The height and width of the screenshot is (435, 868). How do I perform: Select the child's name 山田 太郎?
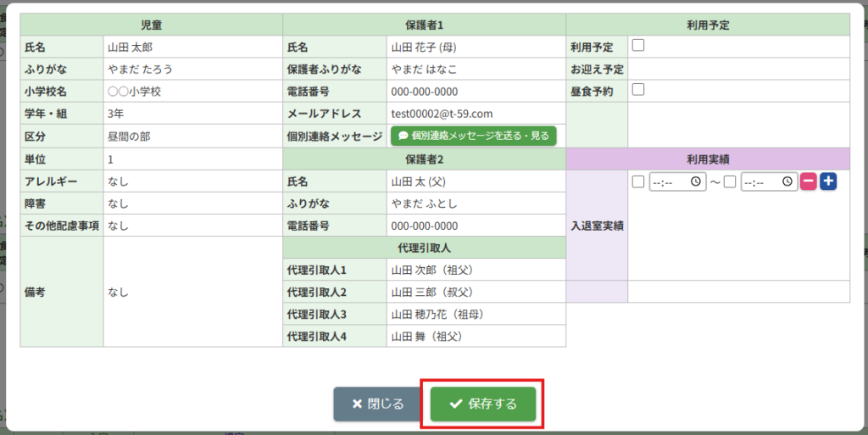(x=131, y=47)
